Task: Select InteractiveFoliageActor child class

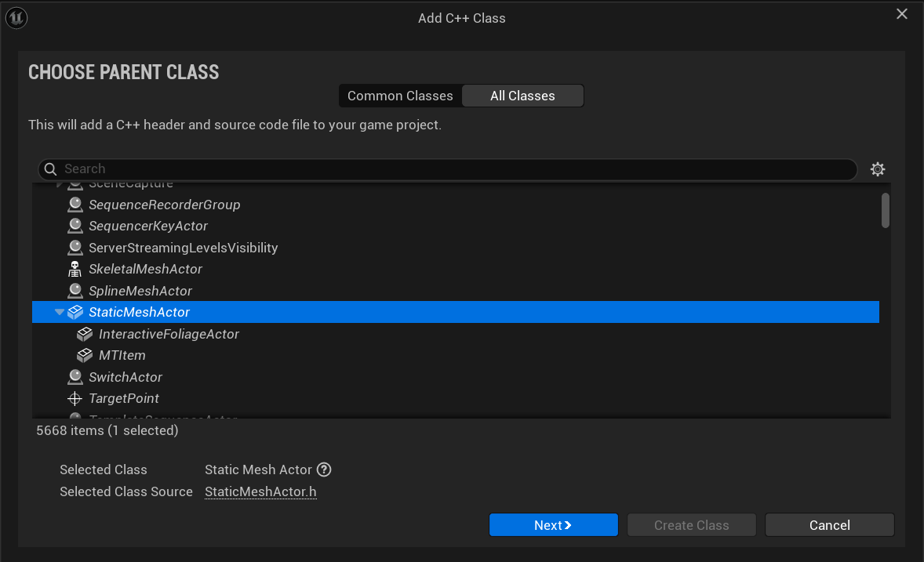Action: 169,334
